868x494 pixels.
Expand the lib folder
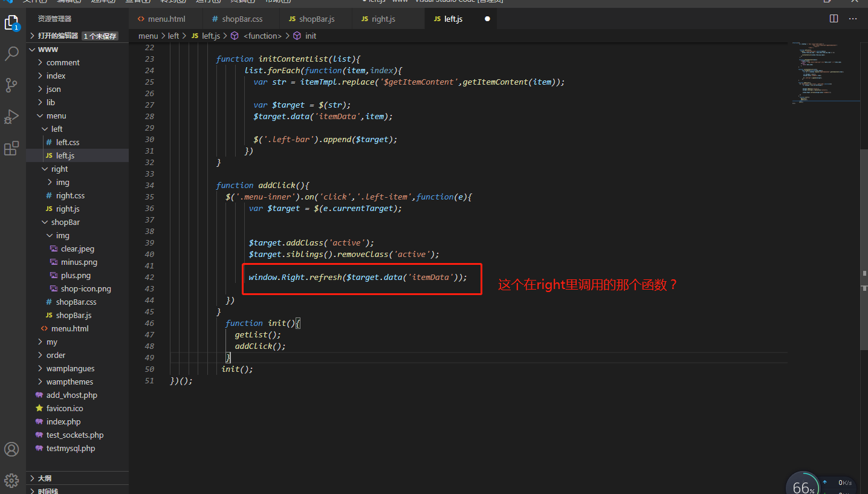(x=77, y=102)
